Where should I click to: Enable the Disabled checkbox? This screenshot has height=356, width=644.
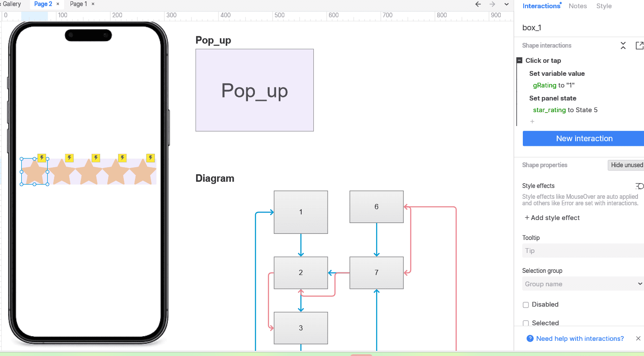(526, 305)
